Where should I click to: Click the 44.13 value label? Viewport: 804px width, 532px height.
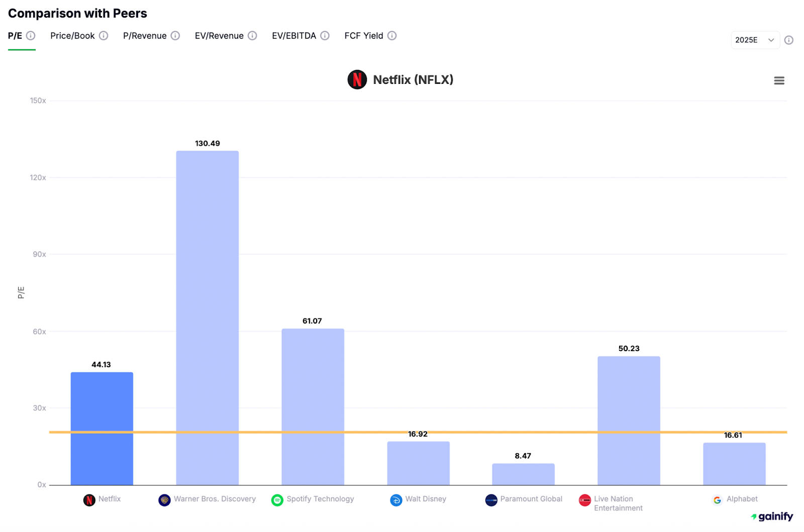tap(101, 365)
